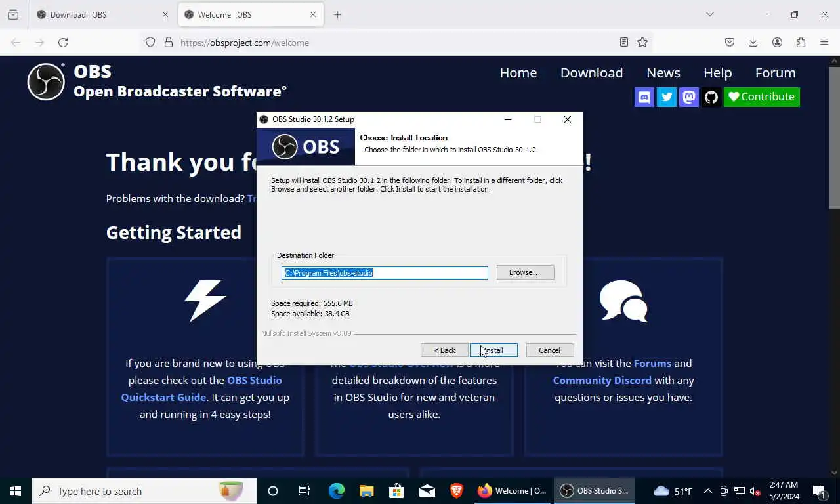Image resolution: width=840 pixels, height=504 pixels.
Task: Open Mail app from the taskbar
Action: [x=427, y=491]
